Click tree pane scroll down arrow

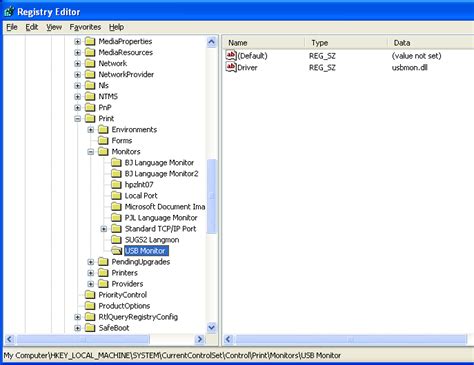click(211, 328)
